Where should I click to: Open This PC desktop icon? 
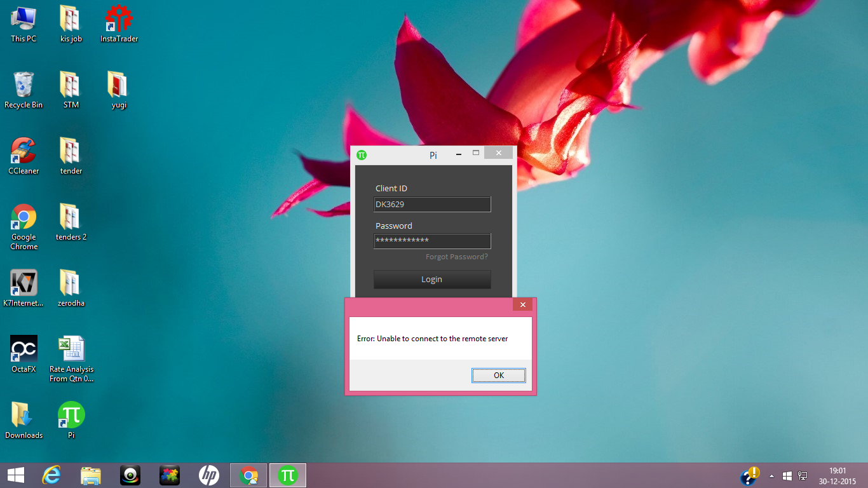point(24,24)
